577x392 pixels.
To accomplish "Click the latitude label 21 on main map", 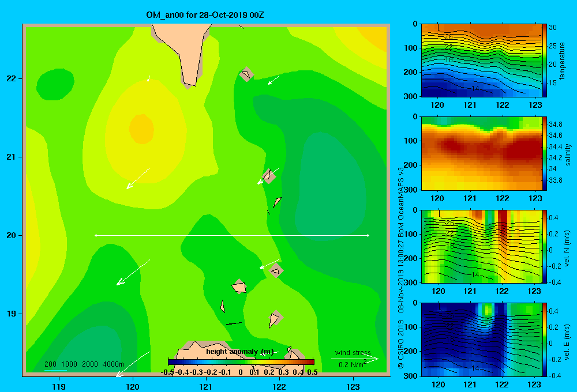I will (12, 157).
